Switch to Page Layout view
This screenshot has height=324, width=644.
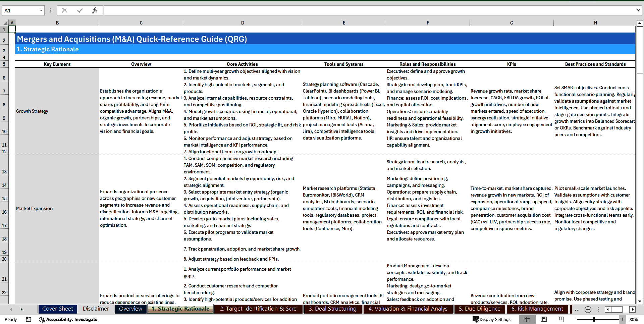[544, 319]
